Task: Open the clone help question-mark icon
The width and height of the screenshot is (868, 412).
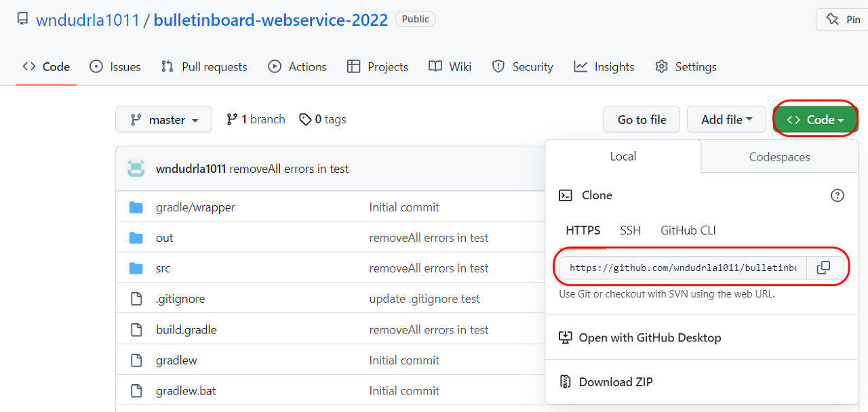Action: (837, 195)
